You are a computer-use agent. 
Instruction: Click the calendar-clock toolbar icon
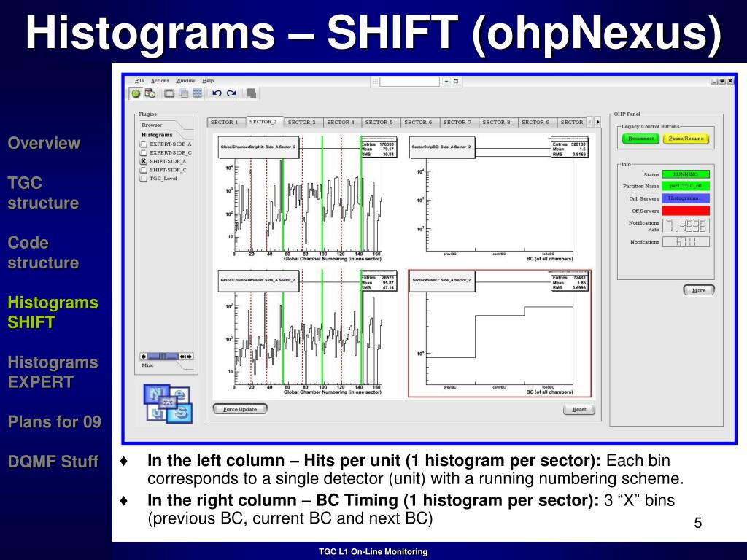pos(150,93)
